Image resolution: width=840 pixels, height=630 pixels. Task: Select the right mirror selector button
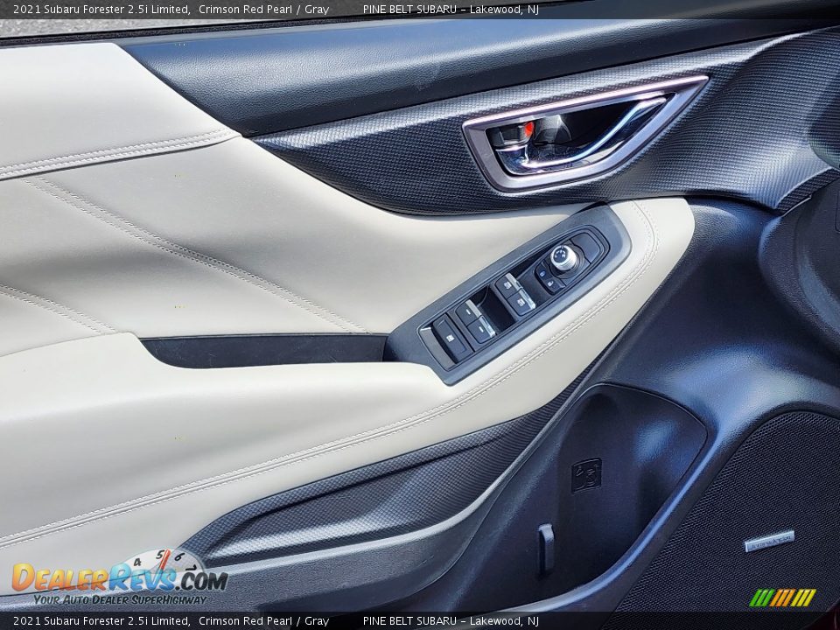pyautogui.click(x=551, y=283)
